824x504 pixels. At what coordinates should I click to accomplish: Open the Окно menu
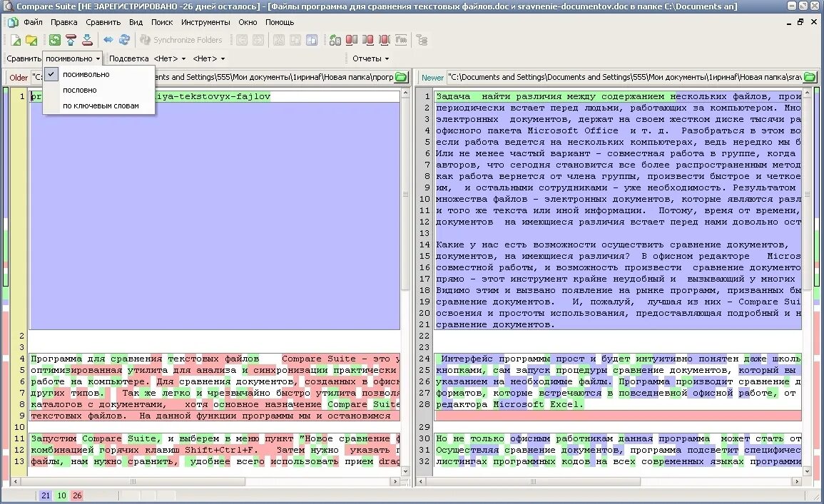(248, 22)
